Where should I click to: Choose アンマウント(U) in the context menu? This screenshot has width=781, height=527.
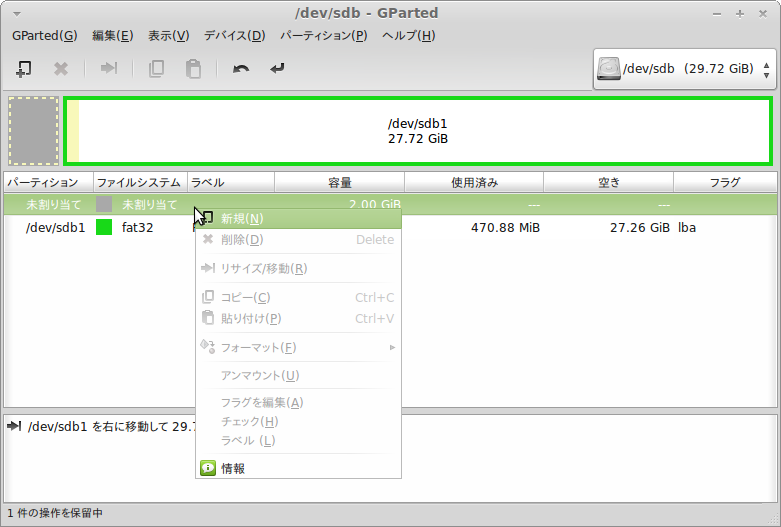click(x=298, y=375)
